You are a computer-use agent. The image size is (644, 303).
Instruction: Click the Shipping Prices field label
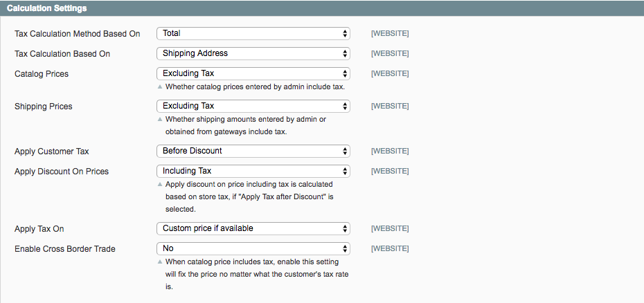click(43, 107)
